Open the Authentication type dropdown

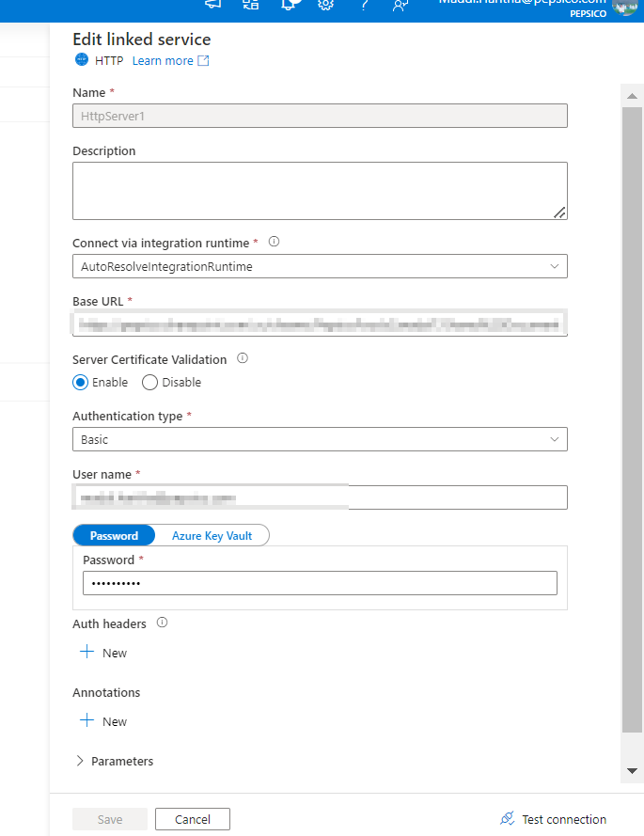click(320, 439)
